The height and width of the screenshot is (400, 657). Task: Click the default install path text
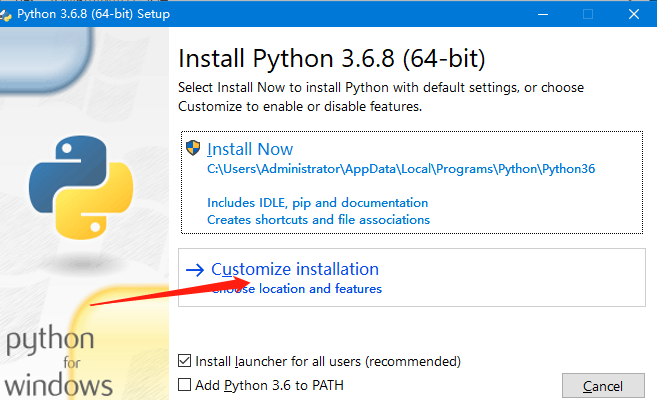click(401, 169)
